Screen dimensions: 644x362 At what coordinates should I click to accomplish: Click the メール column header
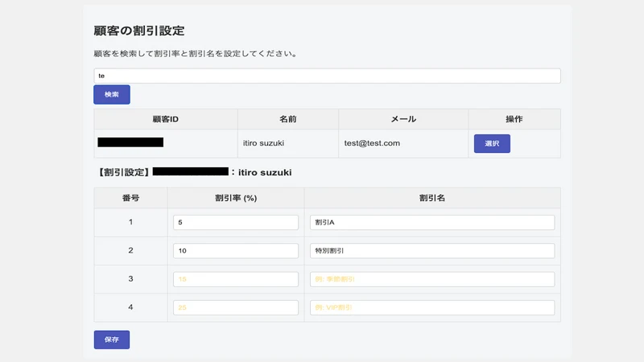click(x=403, y=119)
